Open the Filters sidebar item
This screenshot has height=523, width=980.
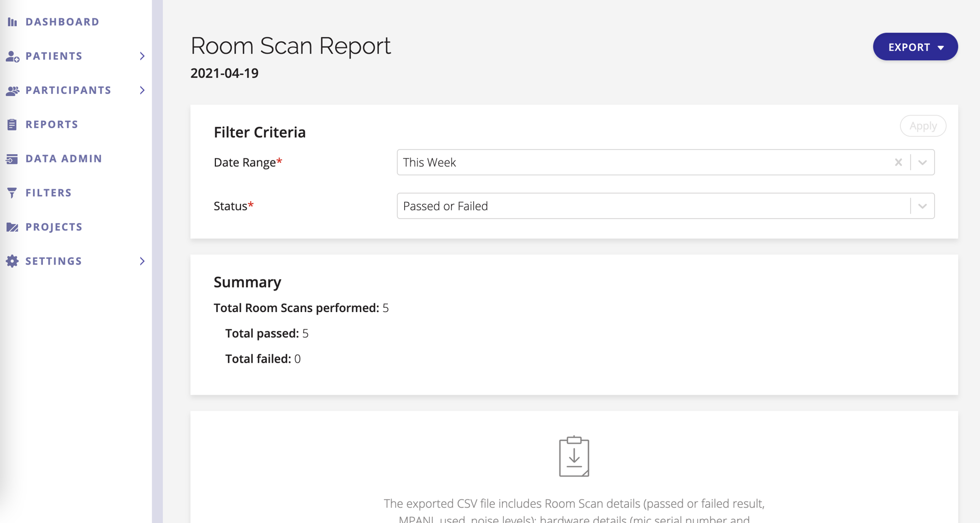48,193
